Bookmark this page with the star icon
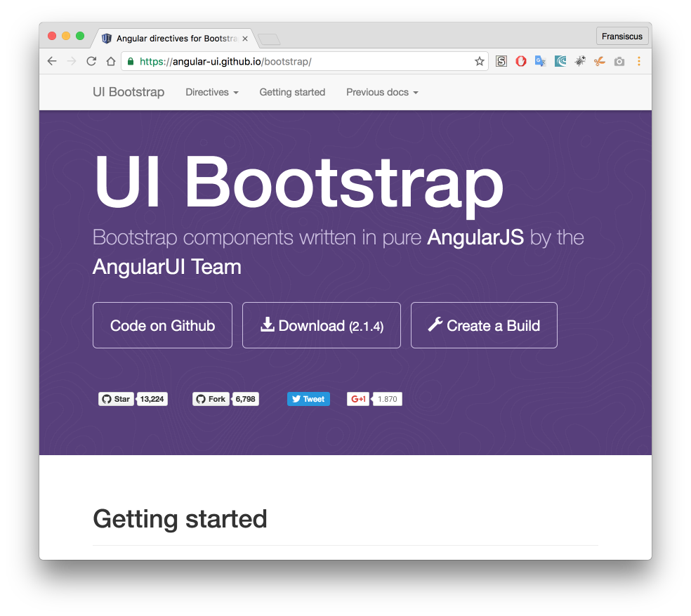This screenshot has height=616, width=691. pyautogui.click(x=480, y=62)
